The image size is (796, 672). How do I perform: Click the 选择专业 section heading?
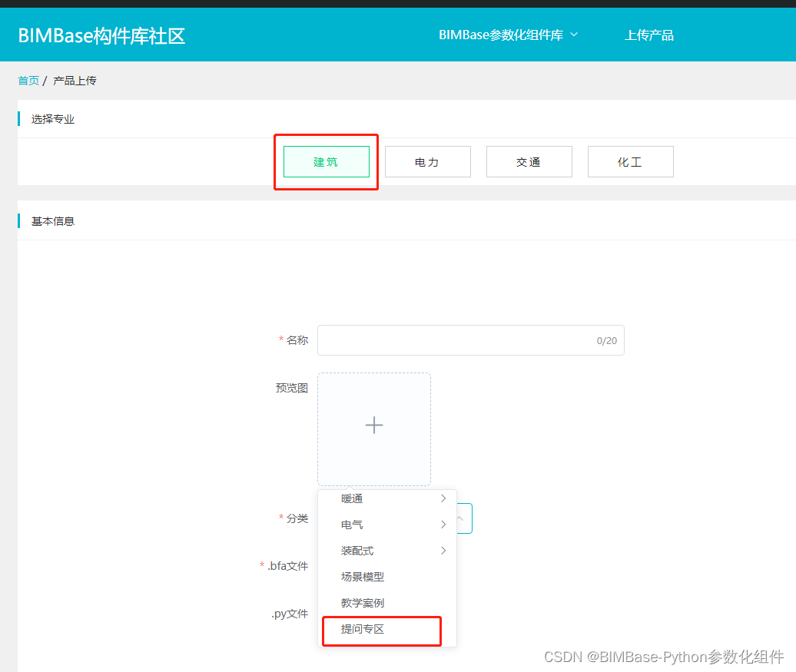[53, 119]
